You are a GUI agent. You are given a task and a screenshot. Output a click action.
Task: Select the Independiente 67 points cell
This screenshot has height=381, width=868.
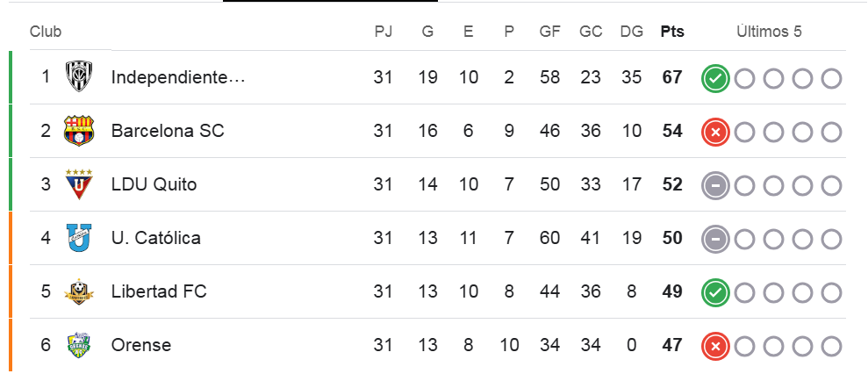click(x=672, y=77)
